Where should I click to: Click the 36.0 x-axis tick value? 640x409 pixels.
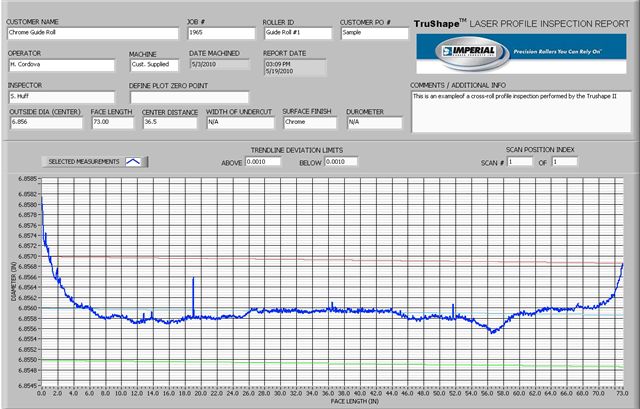[328, 393]
